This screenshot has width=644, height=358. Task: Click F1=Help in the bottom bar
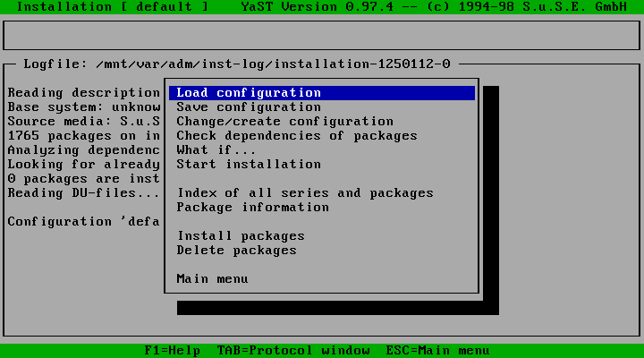173,351
